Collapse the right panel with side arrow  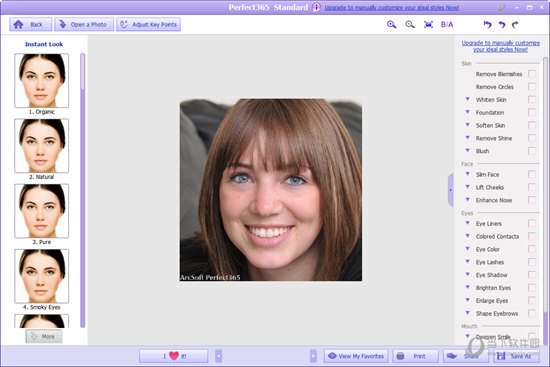pos(451,190)
